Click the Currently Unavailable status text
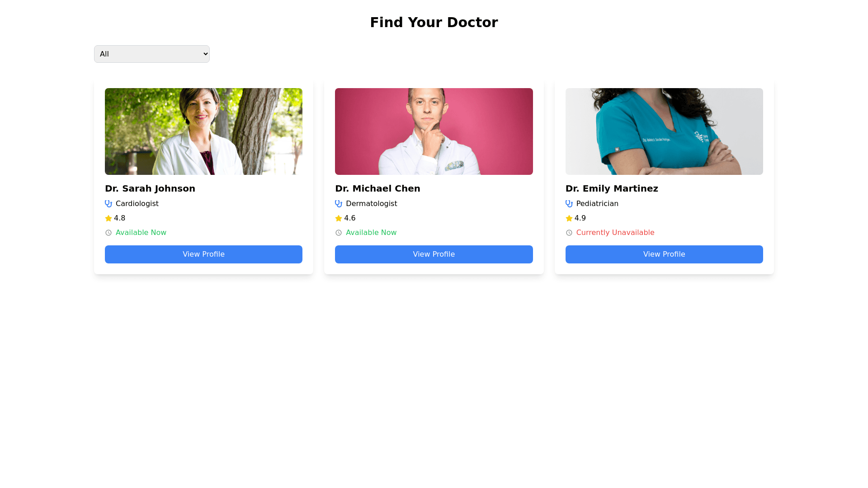This screenshot has height=488, width=868. point(615,233)
